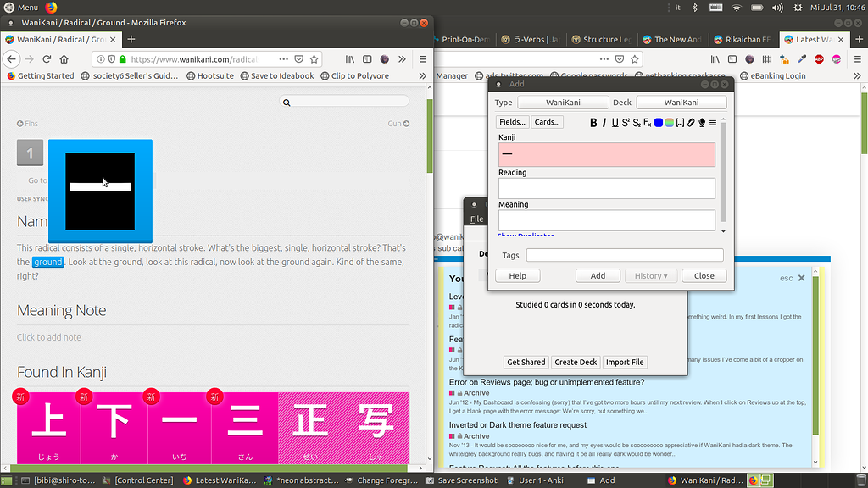The height and width of the screenshot is (488, 868).
Task: Italicize text using the editor toolbar
Action: point(604,123)
